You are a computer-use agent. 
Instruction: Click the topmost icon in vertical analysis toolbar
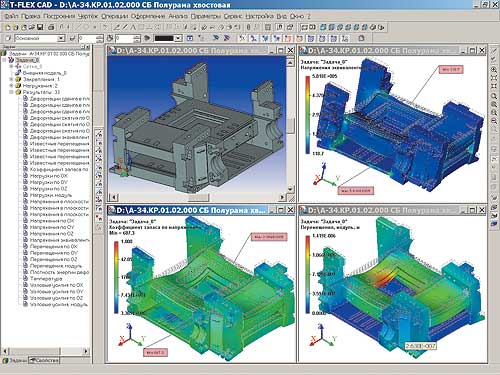(99, 134)
